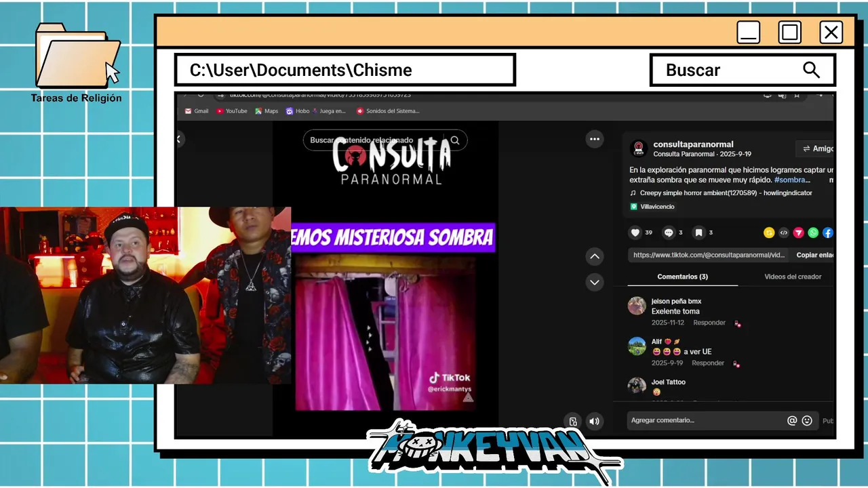This screenshot has height=488, width=868.
Task: Open jeison peña bmx's avatar
Action: point(637,306)
